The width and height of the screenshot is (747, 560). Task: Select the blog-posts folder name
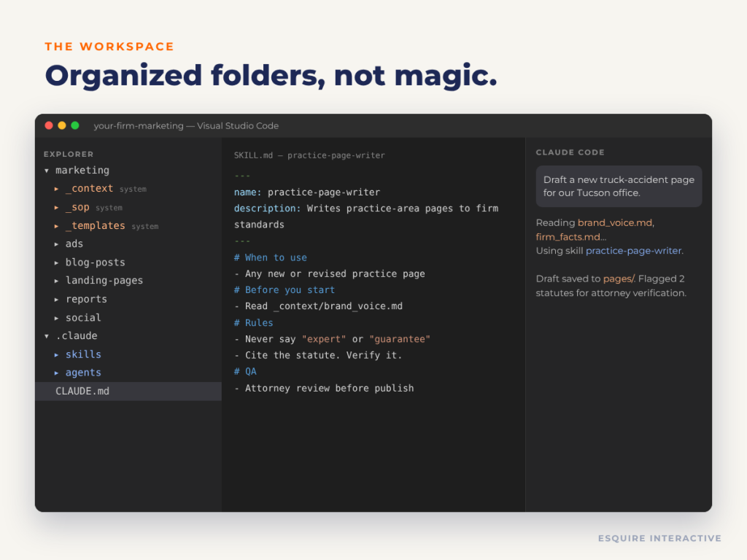(x=96, y=262)
